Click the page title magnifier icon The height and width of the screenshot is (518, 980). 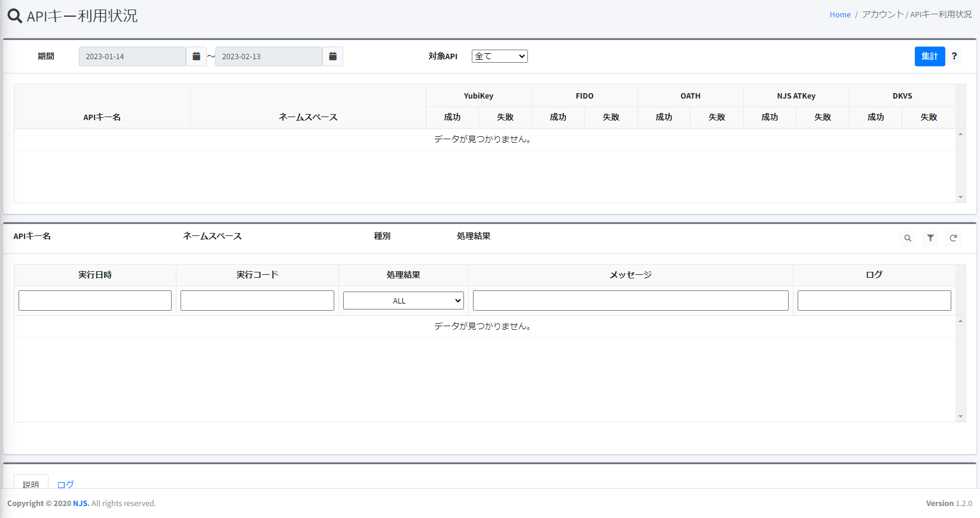tap(15, 16)
